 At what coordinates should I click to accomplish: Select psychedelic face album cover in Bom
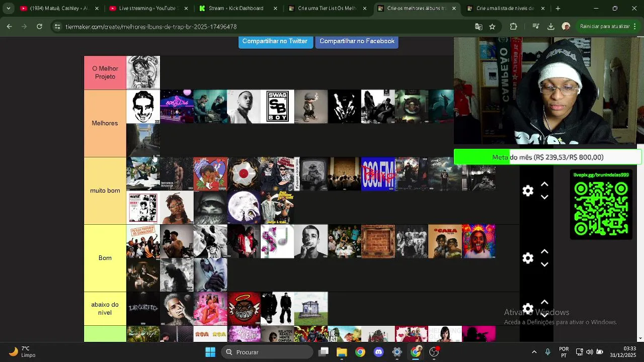[x=478, y=241]
